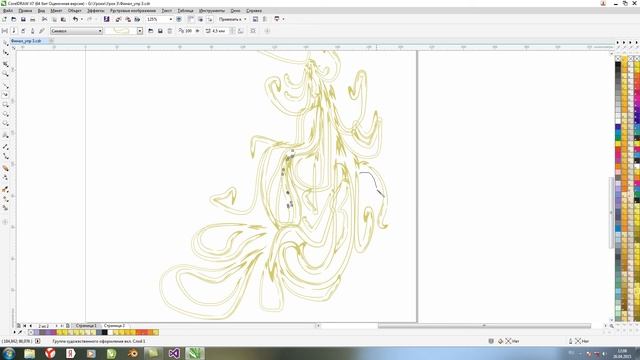Select the Transparency tool
640x360 pixels.
pyautogui.click(x=5, y=178)
